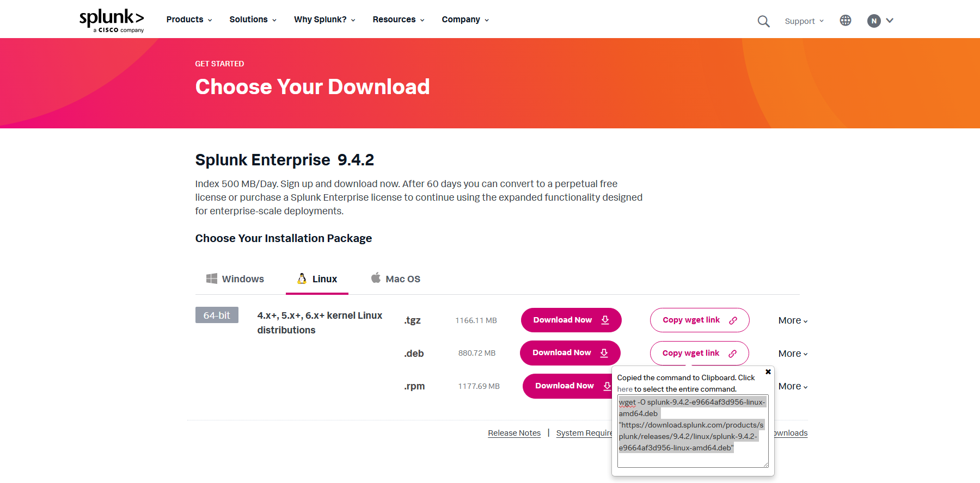Expand More options for .rpm package

tap(793, 386)
